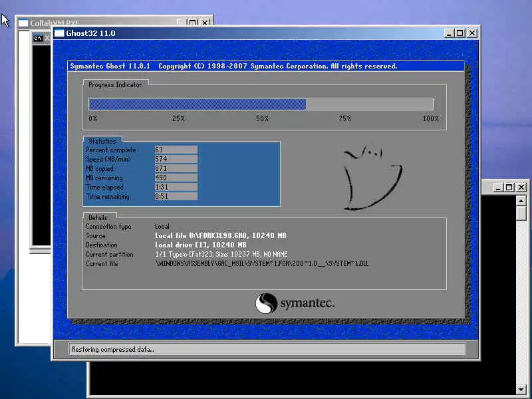Click the MB copied value 871
Viewport: 532px width, 399px height.
click(176, 168)
